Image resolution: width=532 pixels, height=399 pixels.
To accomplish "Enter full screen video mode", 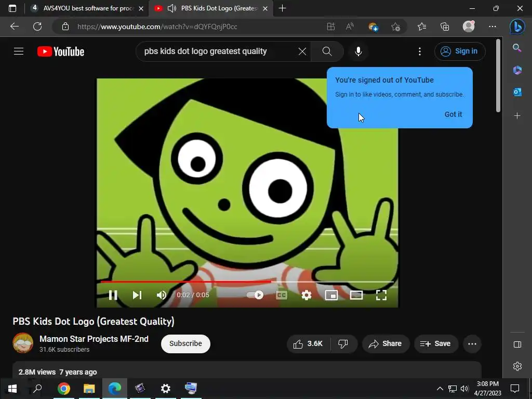I will (381, 295).
